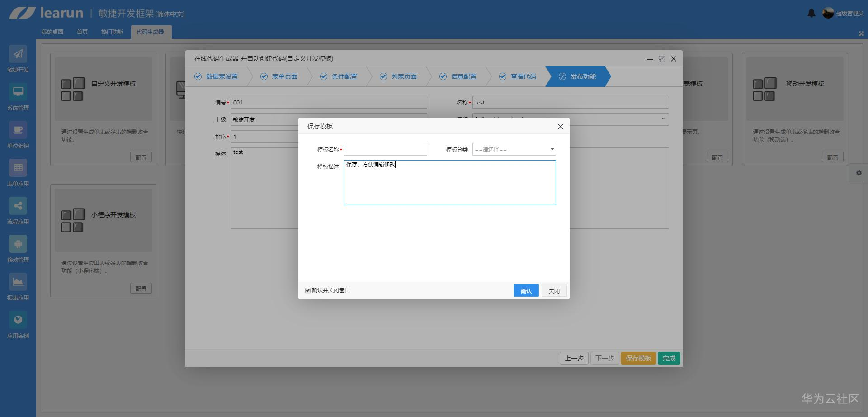Close the 在线代码生成器 window
Screen dimensions: 868x417
click(674, 59)
